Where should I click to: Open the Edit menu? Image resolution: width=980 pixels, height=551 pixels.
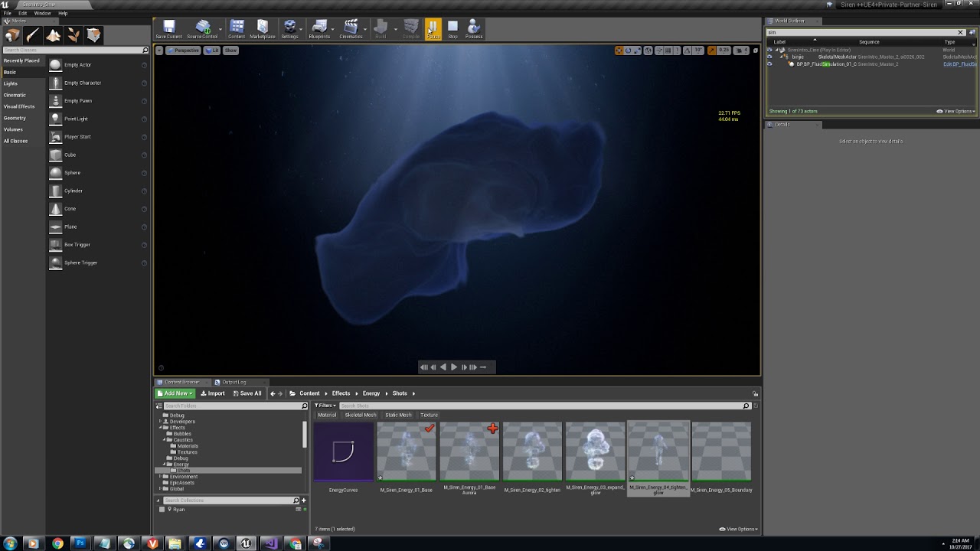tap(23, 13)
